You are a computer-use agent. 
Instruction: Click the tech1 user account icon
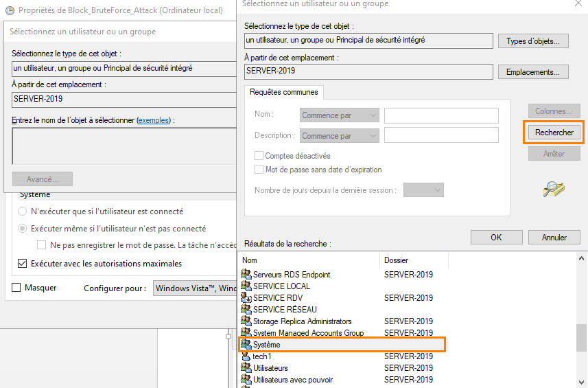pos(247,356)
